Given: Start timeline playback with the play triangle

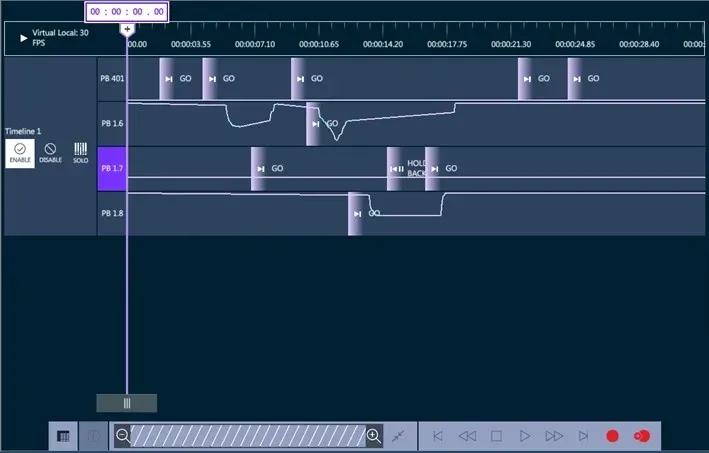Looking at the screenshot, I should click(x=525, y=436).
